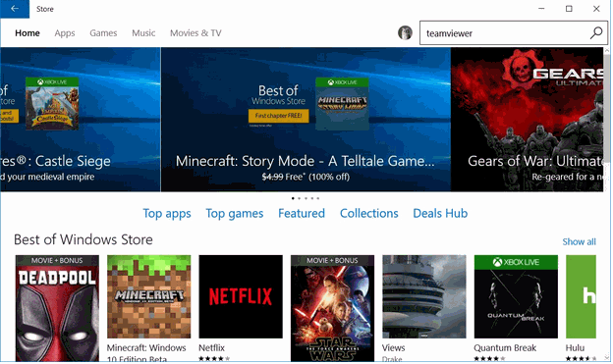613x364 pixels.
Task: Click the search magnifier icon
Action: [596, 33]
